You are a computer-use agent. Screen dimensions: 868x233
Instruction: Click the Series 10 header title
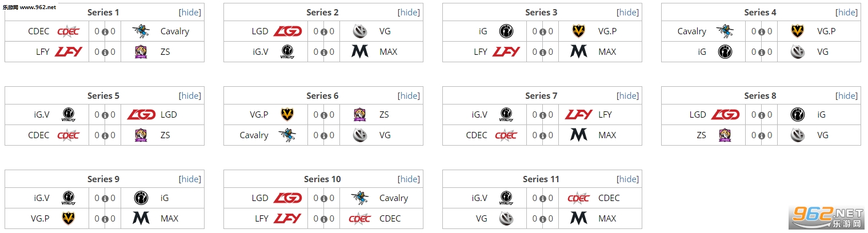[322, 179]
